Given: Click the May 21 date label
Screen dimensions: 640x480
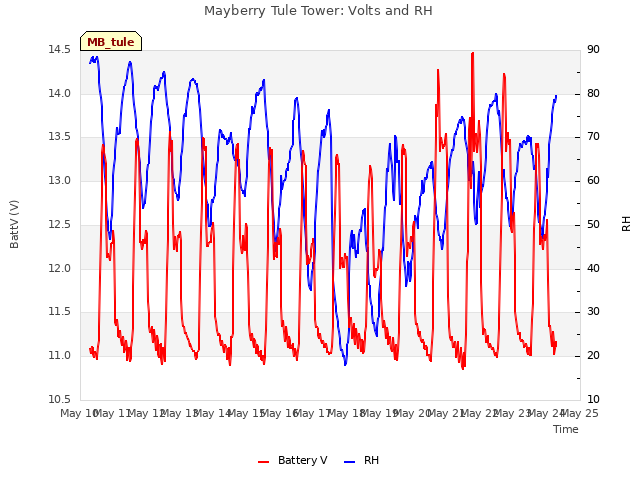Looking at the screenshot, I should (x=447, y=413).
